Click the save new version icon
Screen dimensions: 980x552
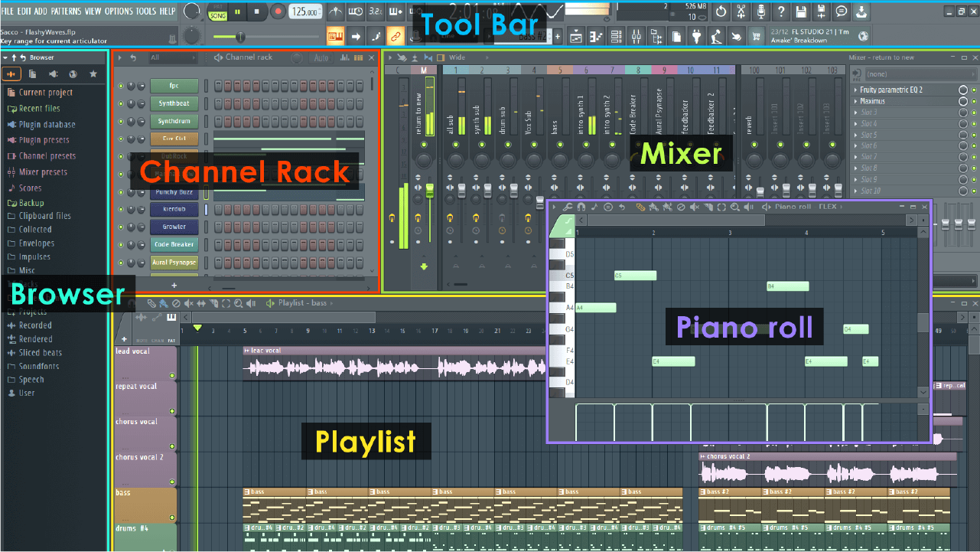[x=822, y=11]
